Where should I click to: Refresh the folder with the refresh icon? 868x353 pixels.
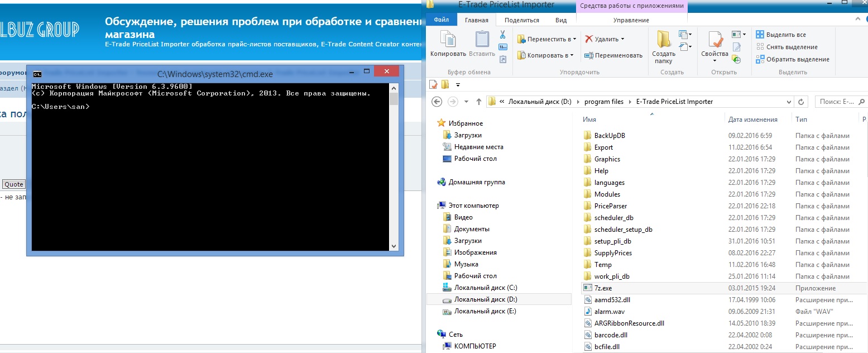pos(802,102)
